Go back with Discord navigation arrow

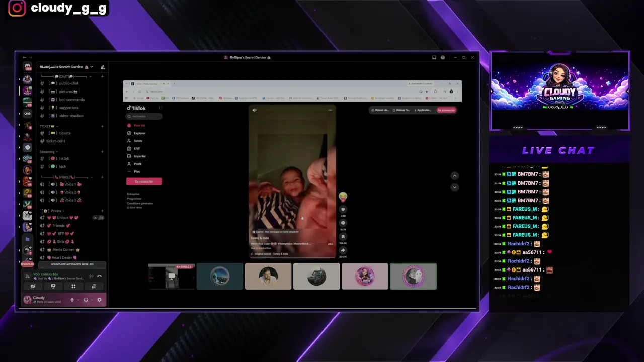point(24,57)
